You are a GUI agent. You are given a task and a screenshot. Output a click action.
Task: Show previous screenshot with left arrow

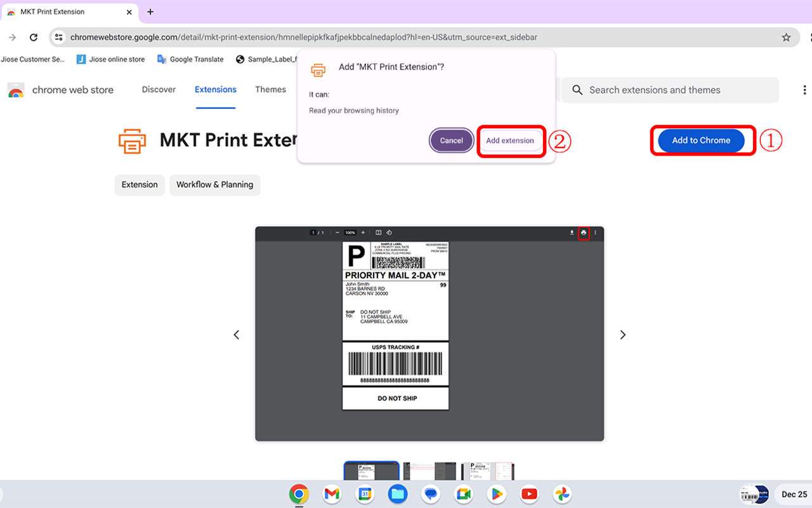(x=237, y=335)
